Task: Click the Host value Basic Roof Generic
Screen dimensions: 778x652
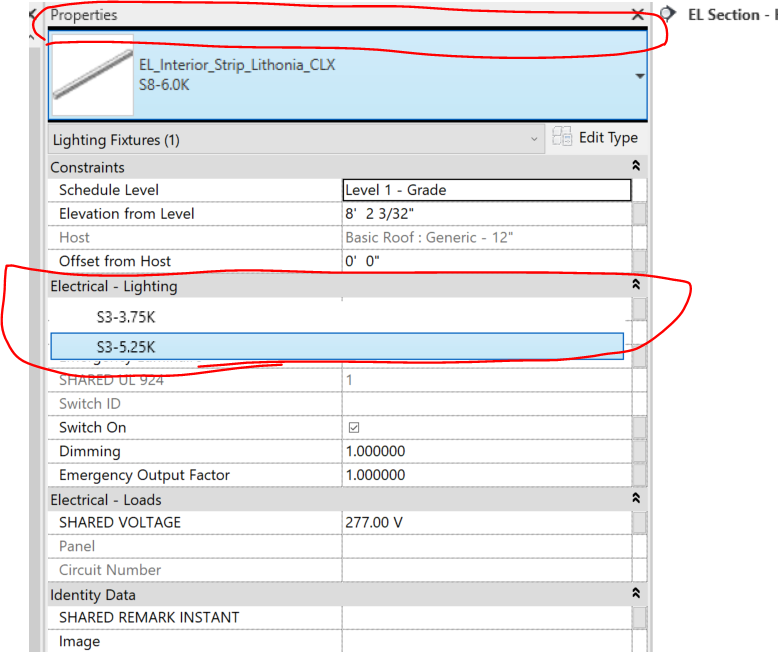Action: [487, 238]
